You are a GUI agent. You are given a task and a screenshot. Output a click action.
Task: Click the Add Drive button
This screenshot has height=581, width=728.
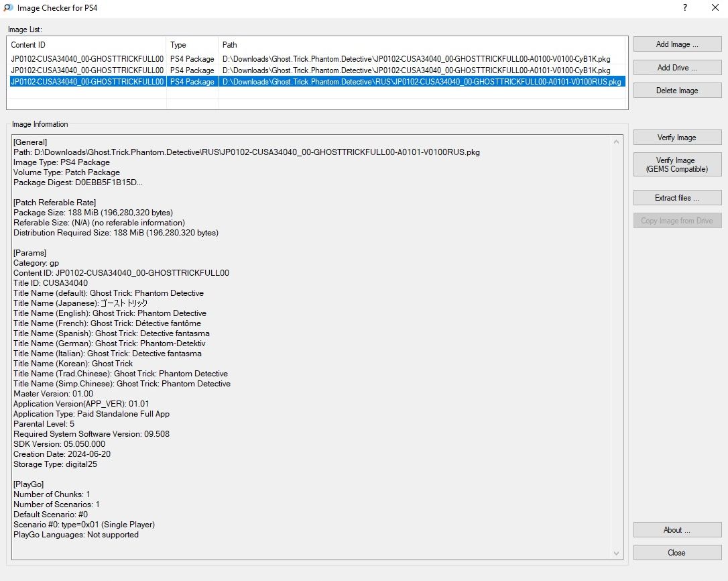(677, 67)
